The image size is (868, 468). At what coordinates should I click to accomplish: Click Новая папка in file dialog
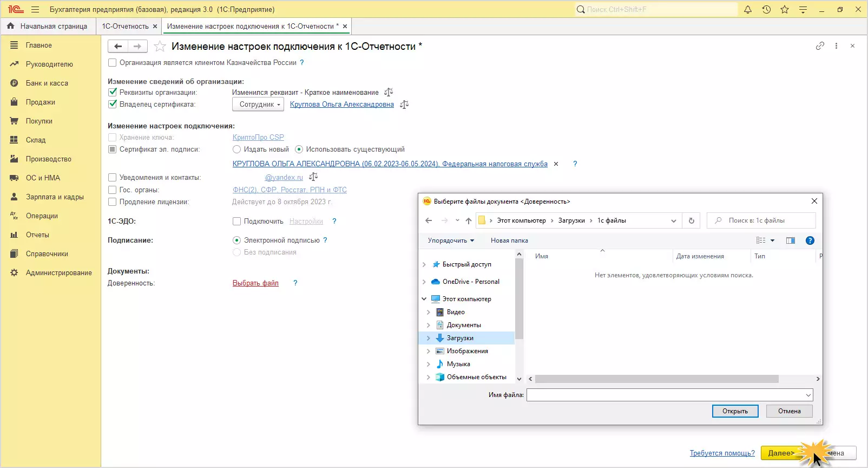[x=509, y=240]
